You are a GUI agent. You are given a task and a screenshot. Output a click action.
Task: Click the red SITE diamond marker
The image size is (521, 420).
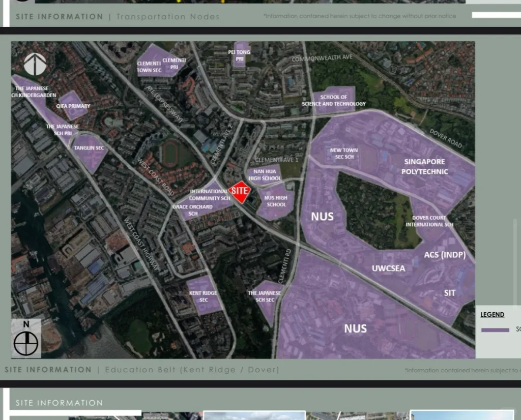240,192
